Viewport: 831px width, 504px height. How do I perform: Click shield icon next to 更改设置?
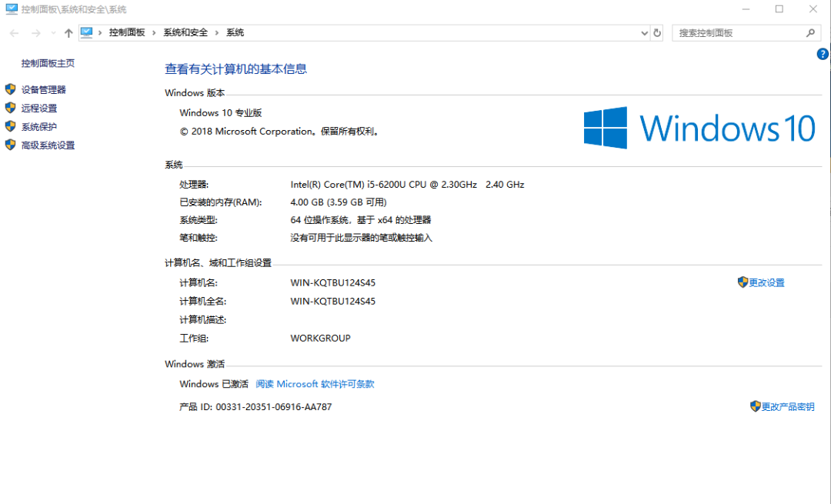pyautogui.click(x=743, y=282)
